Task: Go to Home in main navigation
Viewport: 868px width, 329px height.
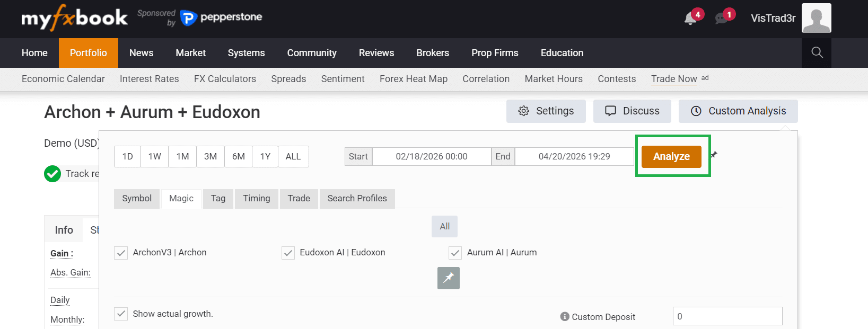Action: [34, 53]
